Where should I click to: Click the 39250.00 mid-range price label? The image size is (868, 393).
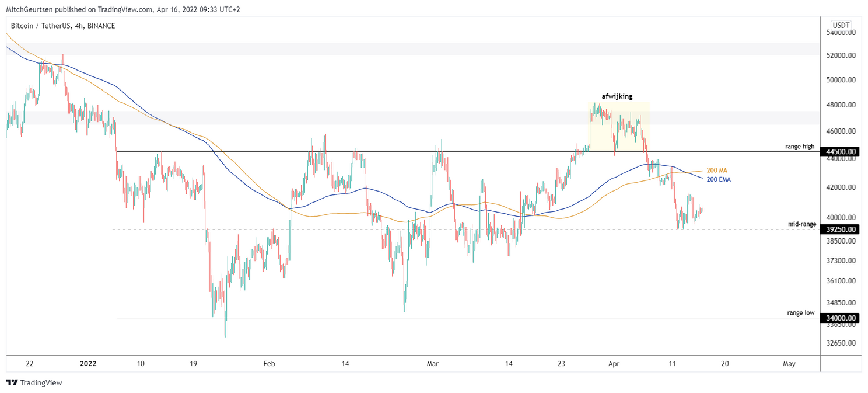pyautogui.click(x=841, y=229)
